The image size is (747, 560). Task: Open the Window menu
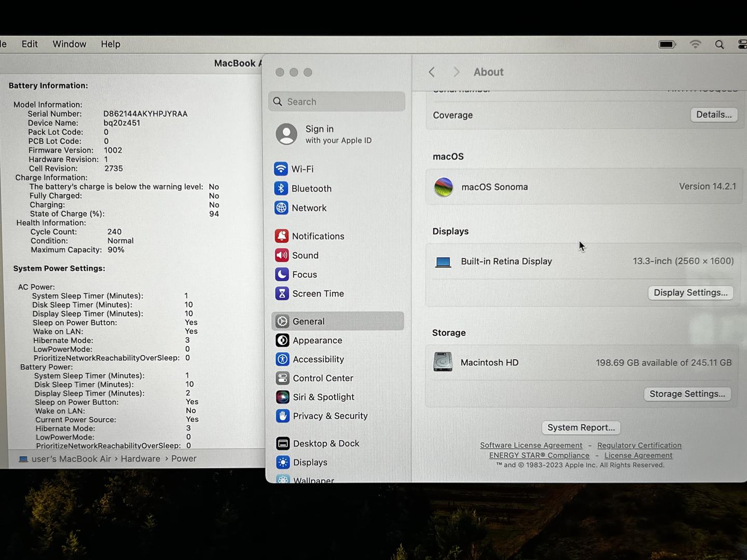(x=70, y=44)
